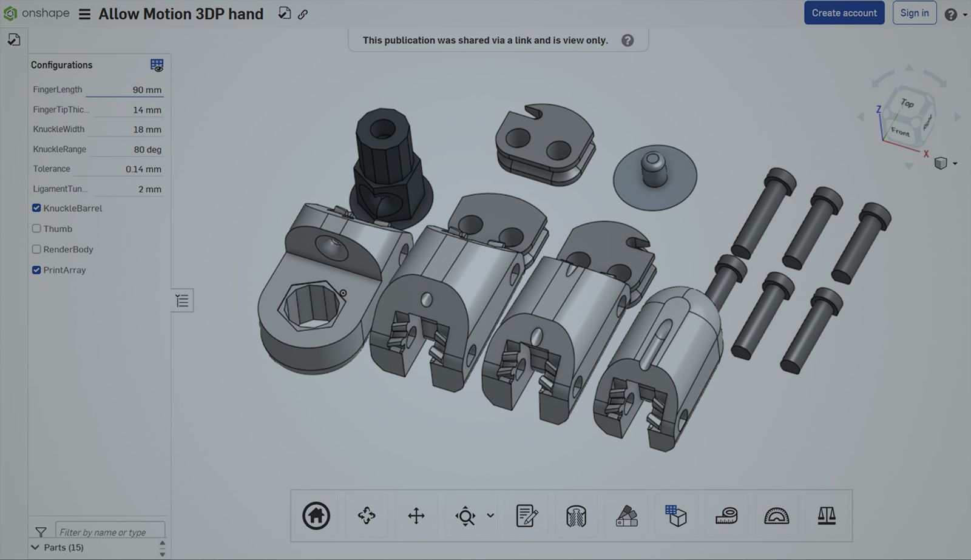
Task: Click the notes and markup icon
Action: 527,516
